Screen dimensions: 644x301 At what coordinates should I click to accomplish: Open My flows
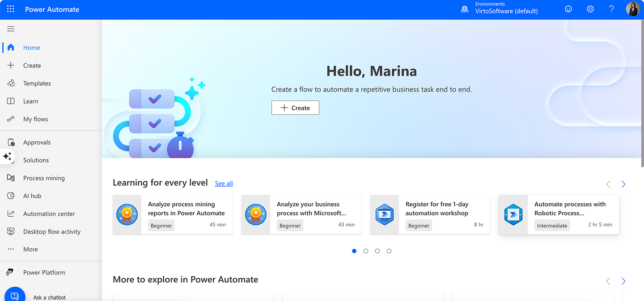pyautogui.click(x=35, y=119)
